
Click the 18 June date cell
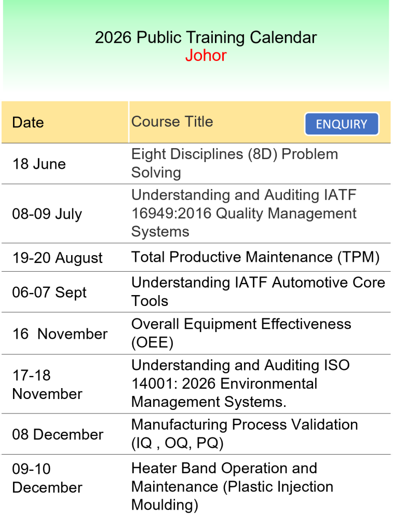39,164
